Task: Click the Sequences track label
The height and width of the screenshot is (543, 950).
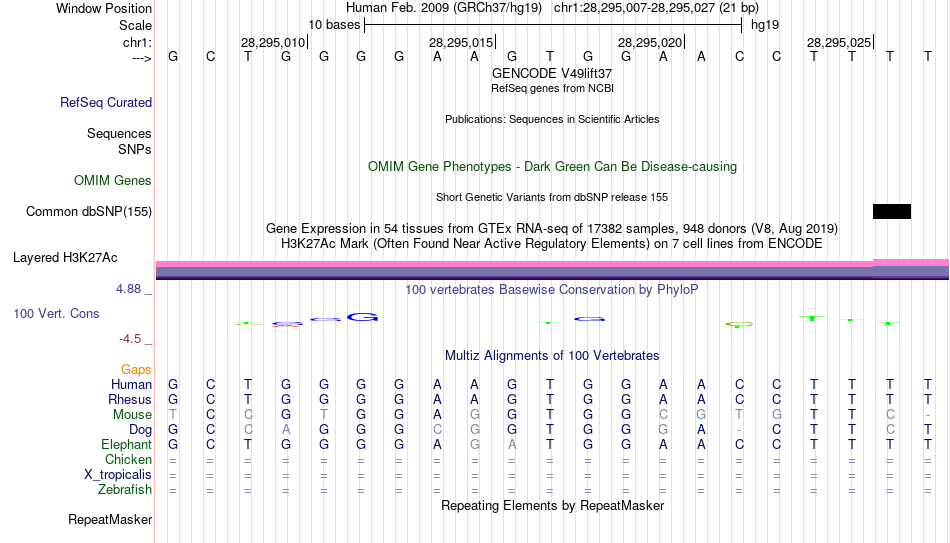Action: click(x=119, y=133)
